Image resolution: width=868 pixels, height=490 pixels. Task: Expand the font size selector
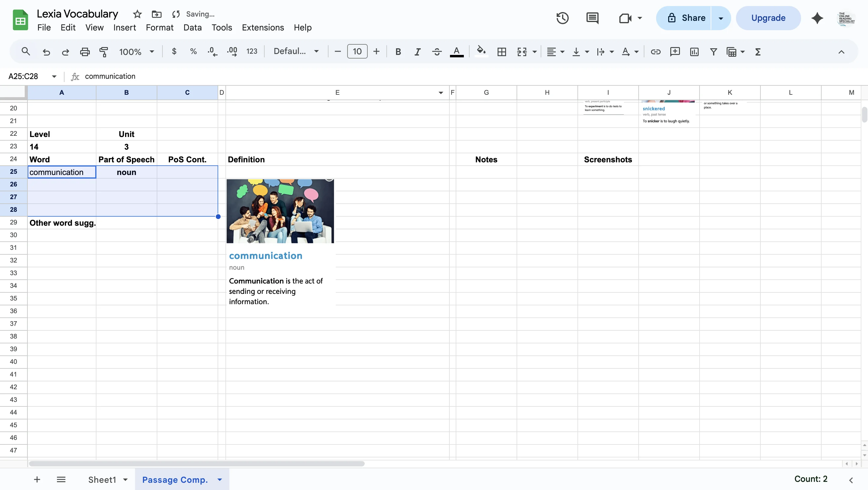pyautogui.click(x=357, y=51)
